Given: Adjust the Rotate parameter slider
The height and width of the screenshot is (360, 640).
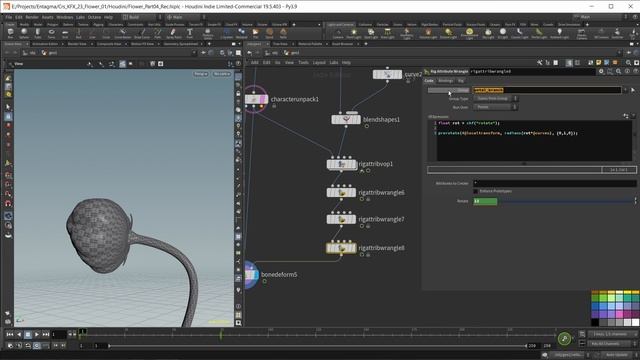Looking at the screenshot, I should tap(566, 201).
